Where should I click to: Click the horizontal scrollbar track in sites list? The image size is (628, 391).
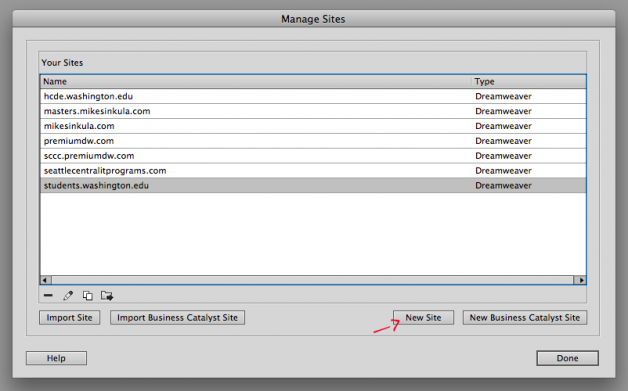(312, 280)
